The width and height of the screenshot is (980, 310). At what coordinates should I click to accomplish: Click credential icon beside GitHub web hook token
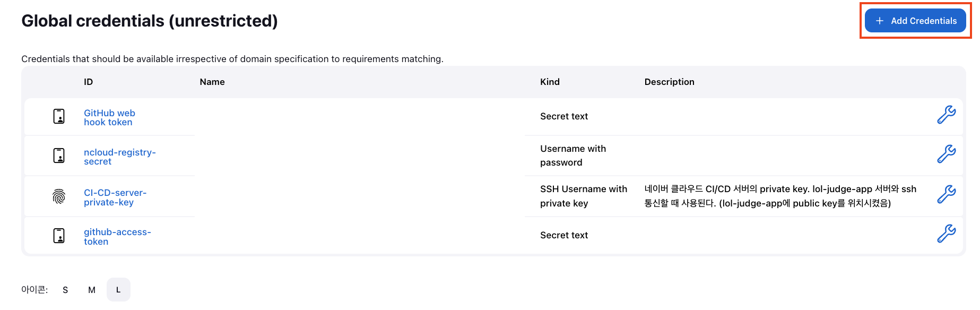pyautogui.click(x=59, y=116)
